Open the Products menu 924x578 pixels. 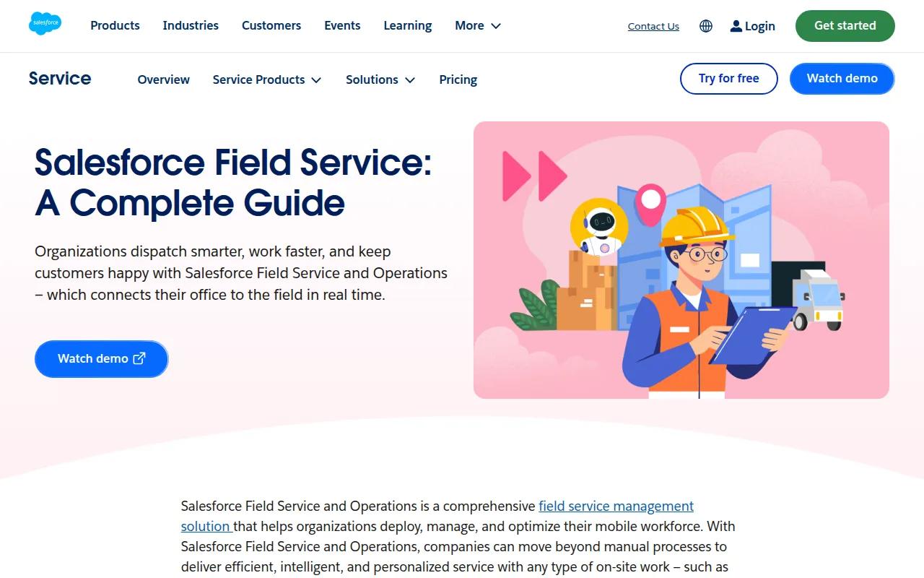(x=115, y=25)
